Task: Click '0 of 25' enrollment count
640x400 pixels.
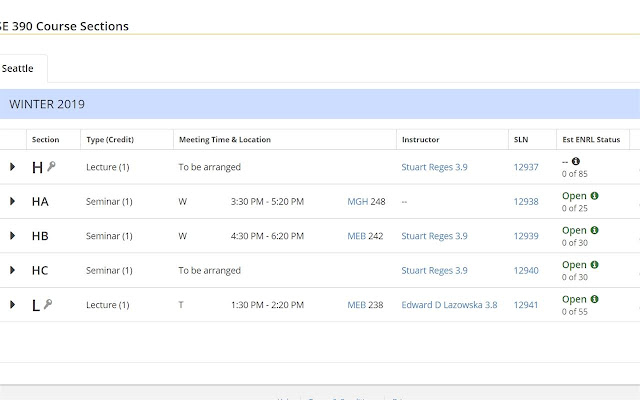Action: (575, 208)
